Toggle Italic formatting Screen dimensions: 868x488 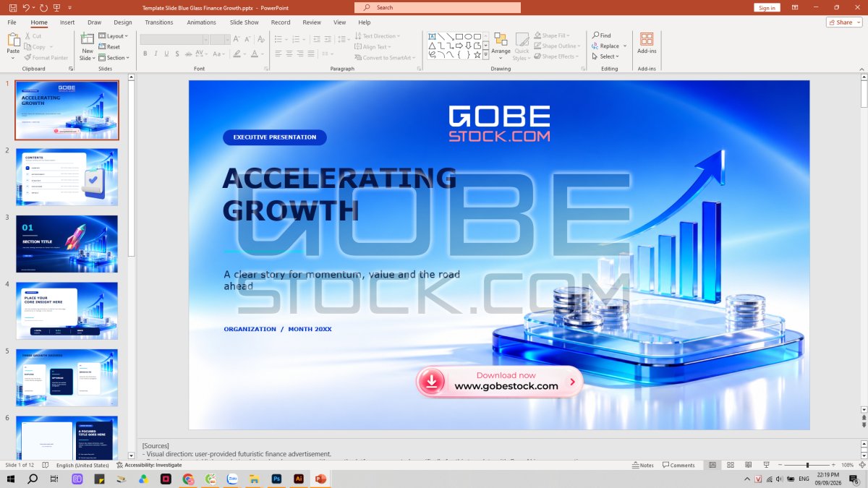tap(156, 53)
